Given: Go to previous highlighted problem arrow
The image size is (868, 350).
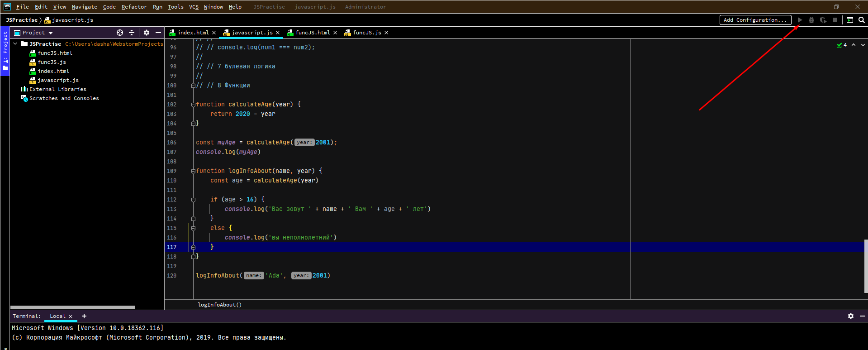Looking at the screenshot, I should 854,45.
